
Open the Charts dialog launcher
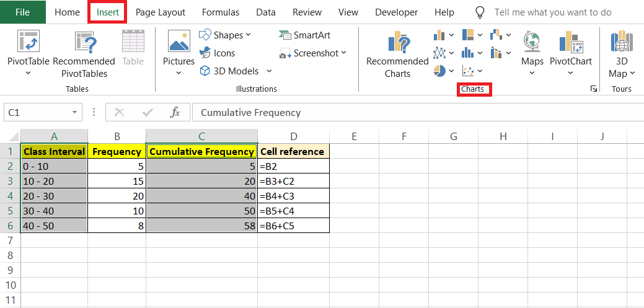coord(593,89)
